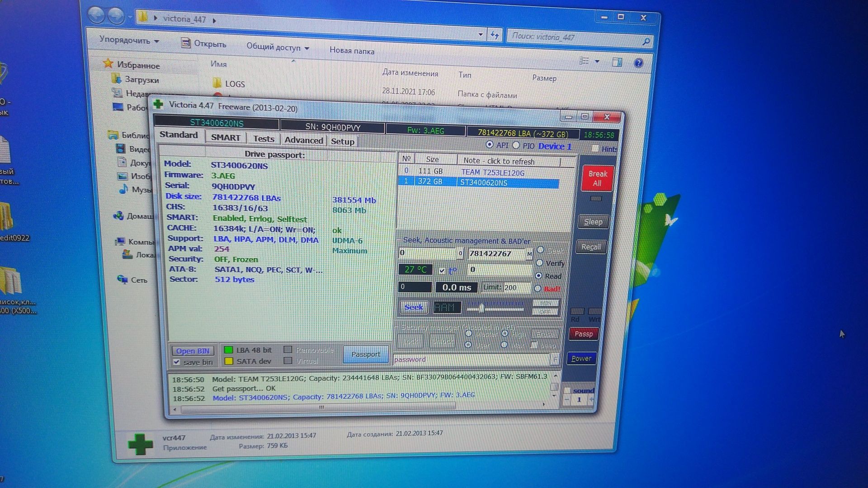Screen dimensions: 868x488
Task: Click the log horizontal scrollbar
Action: tap(318, 408)
